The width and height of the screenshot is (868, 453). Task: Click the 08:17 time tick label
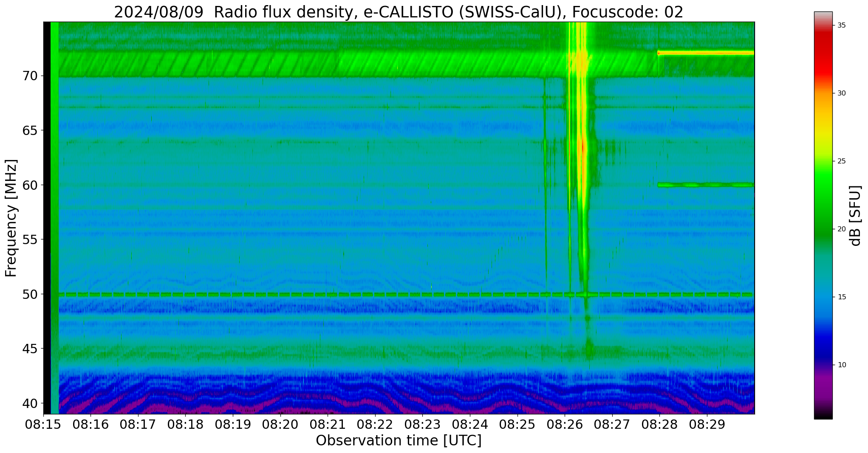pos(138,425)
